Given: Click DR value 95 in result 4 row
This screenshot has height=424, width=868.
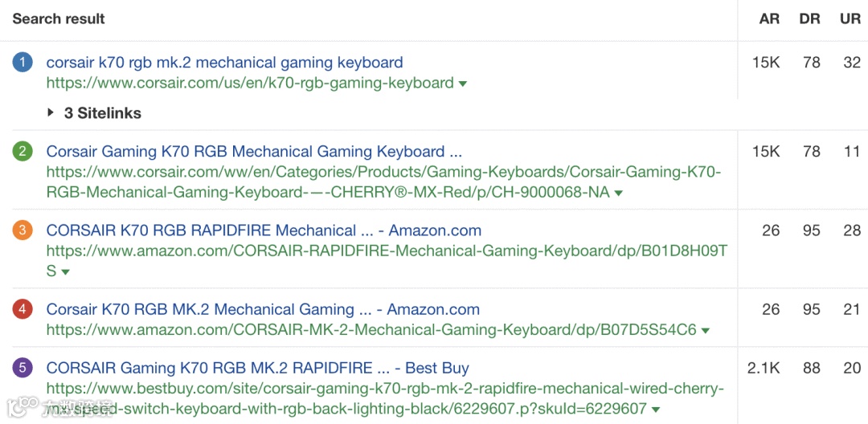Looking at the screenshot, I should coord(812,310).
